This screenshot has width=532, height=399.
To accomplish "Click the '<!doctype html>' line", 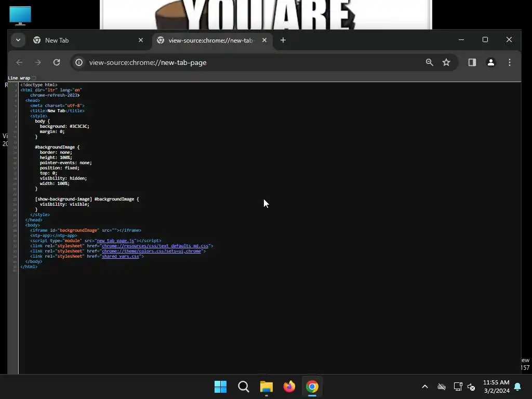I will 38,85.
